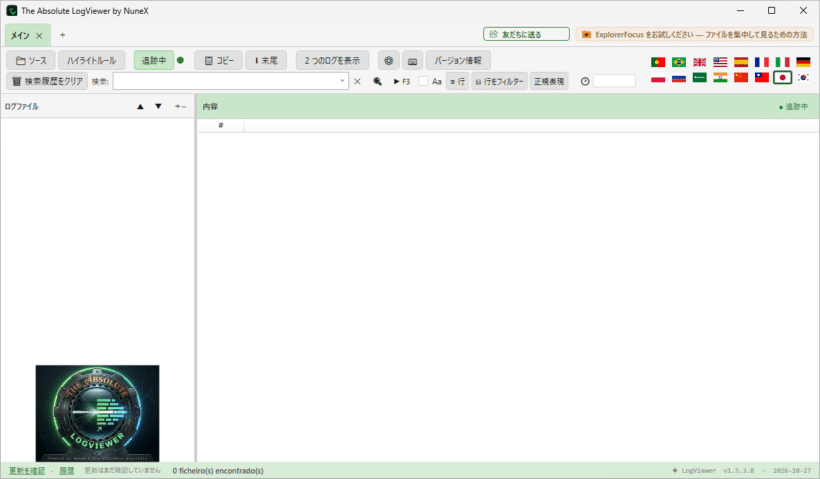
Task: Choose the United States flag
Action: point(720,62)
